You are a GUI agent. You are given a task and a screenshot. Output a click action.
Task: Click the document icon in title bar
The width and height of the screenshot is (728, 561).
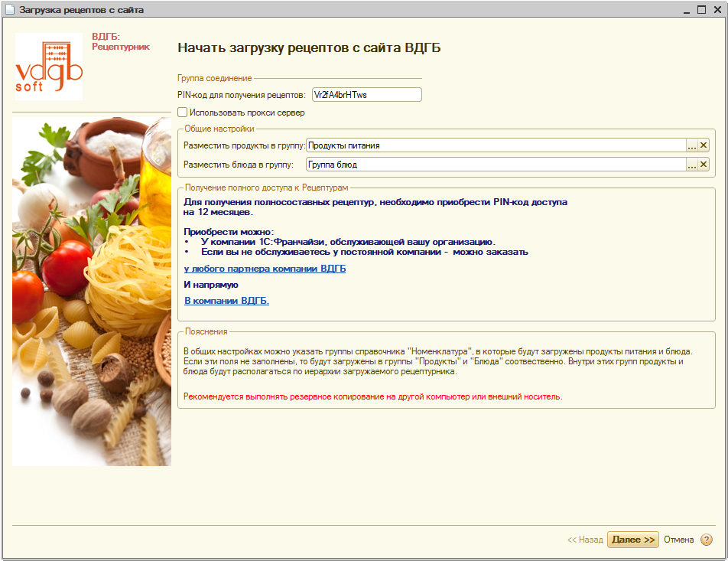(x=10, y=10)
